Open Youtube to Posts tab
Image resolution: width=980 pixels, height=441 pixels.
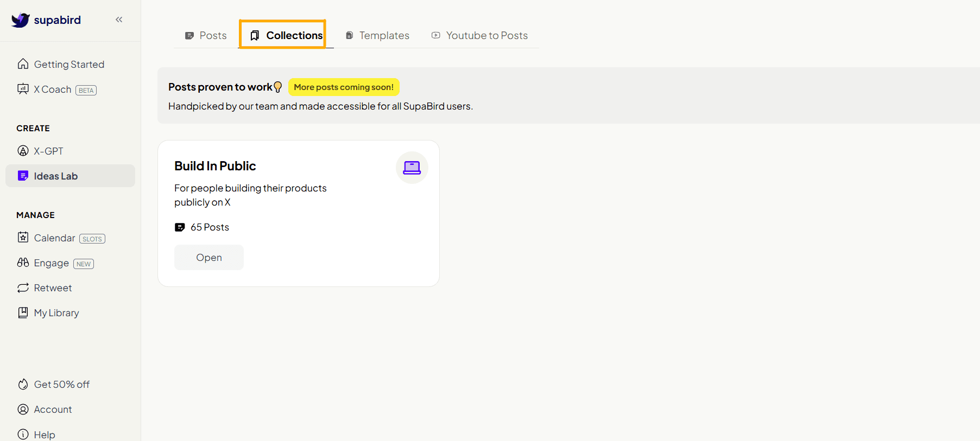tap(479, 35)
